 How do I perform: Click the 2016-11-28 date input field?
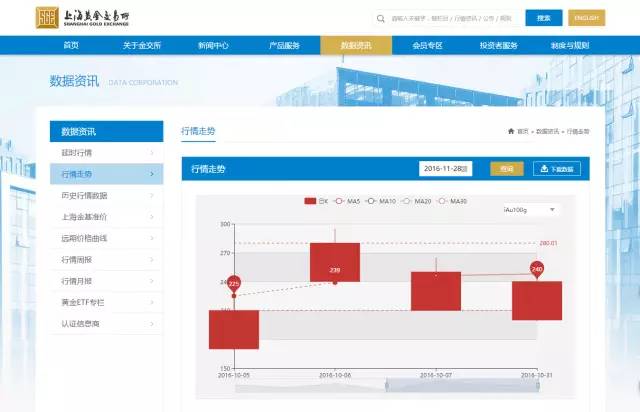tap(445, 169)
